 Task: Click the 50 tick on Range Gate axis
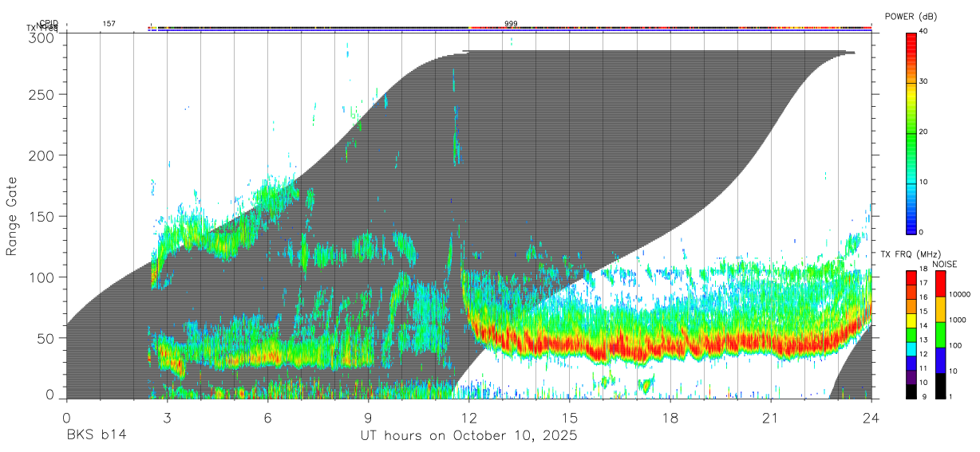click(47, 338)
